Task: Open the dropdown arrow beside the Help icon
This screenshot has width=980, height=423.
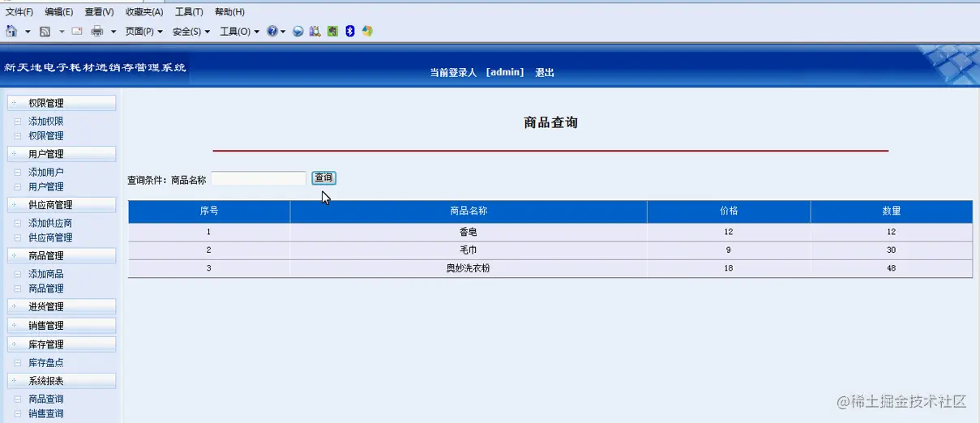Action: pos(283,32)
